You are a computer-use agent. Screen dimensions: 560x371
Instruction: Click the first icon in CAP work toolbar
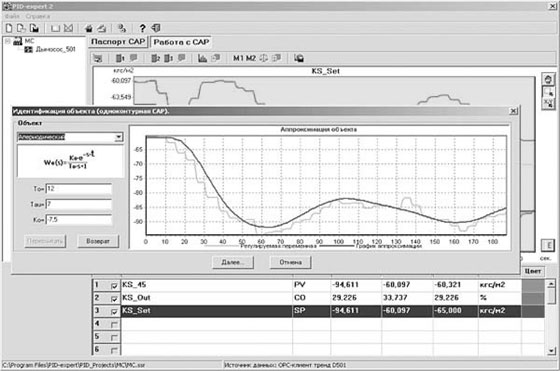[x=98, y=58]
